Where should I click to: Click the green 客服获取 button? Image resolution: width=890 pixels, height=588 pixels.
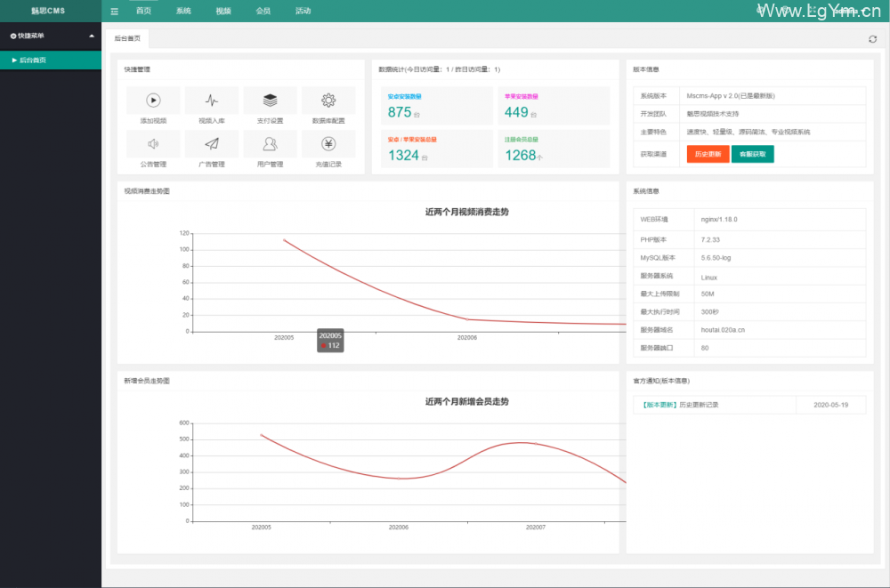[753, 154]
